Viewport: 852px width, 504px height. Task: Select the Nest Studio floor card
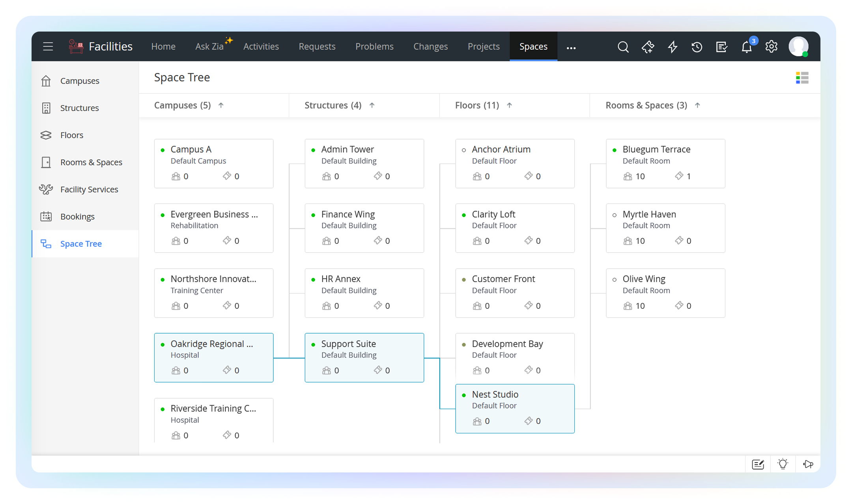515,408
